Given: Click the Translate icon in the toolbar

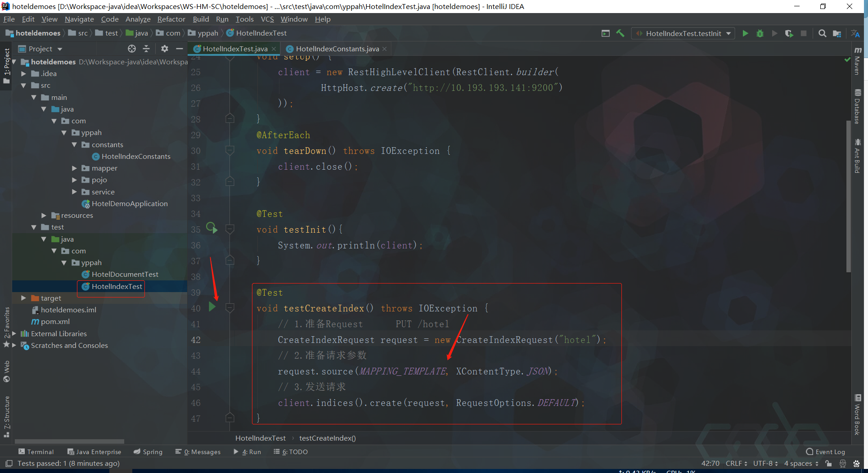Looking at the screenshot, I should click(x=855, y=33).
